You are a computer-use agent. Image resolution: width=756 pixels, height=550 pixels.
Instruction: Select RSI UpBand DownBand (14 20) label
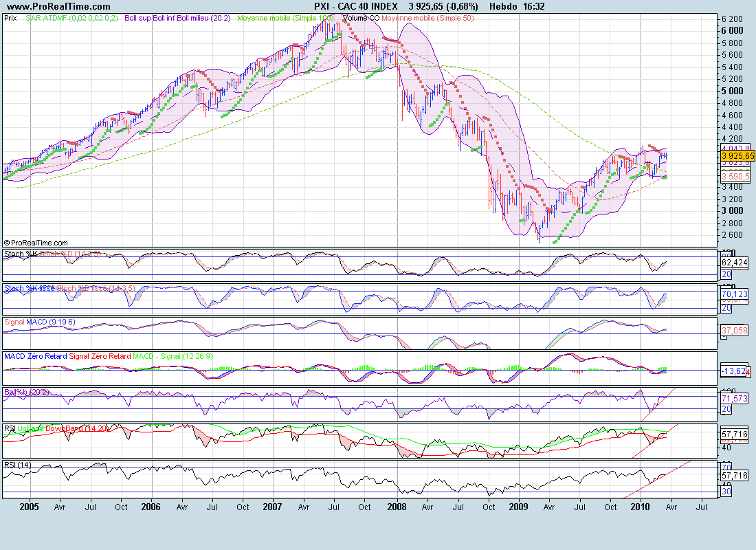(56, 428)
